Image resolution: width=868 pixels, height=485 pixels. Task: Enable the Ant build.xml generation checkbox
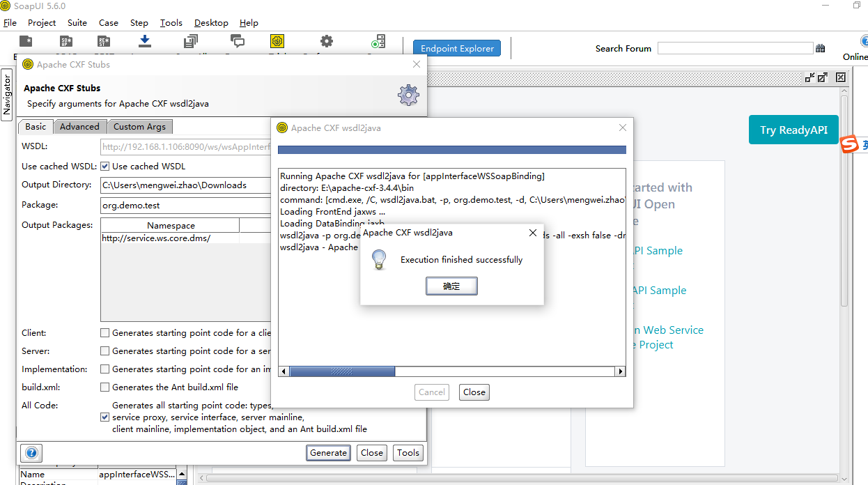(x=104, y=387)
